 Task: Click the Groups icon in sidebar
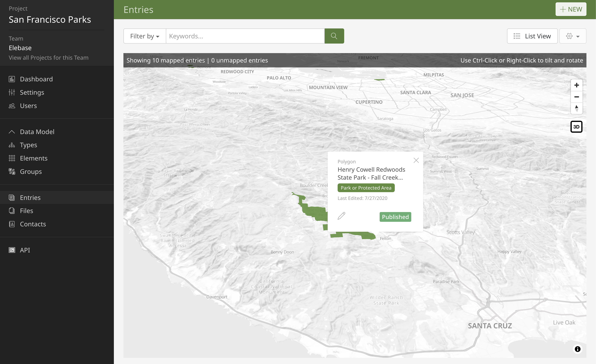pyautogui.click(x=12, y=172)
